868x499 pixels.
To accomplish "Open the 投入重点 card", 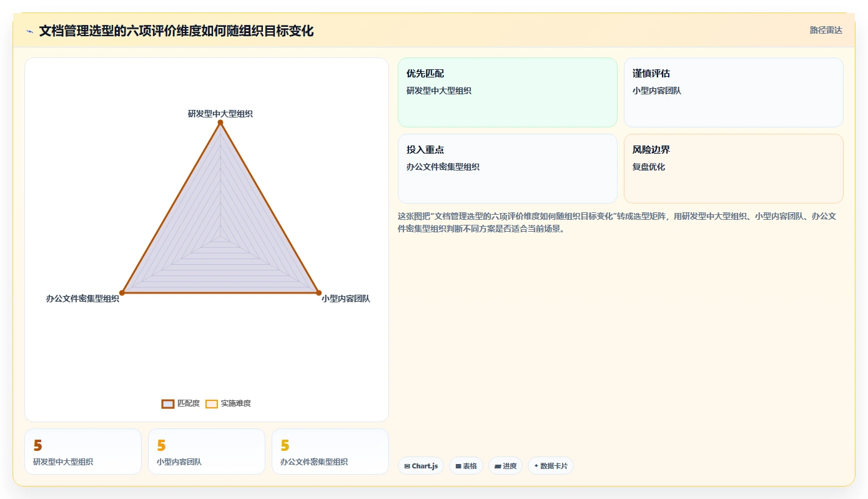I will (x=508, y=169).
